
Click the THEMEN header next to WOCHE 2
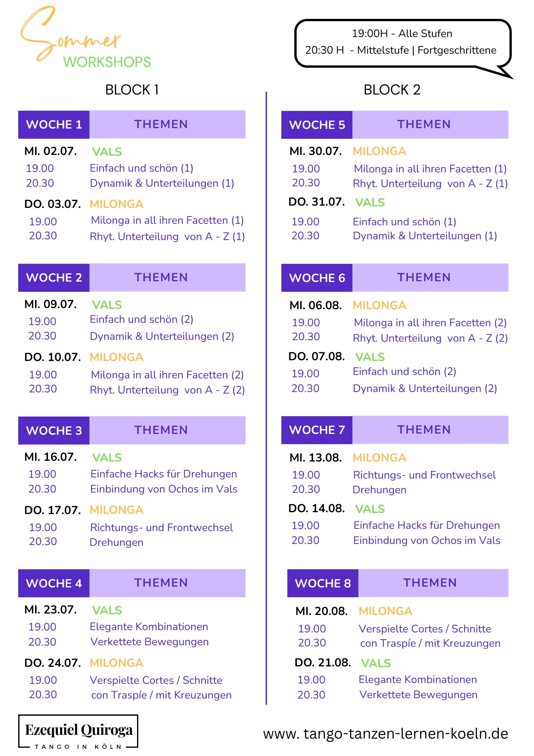coord(161,277)
